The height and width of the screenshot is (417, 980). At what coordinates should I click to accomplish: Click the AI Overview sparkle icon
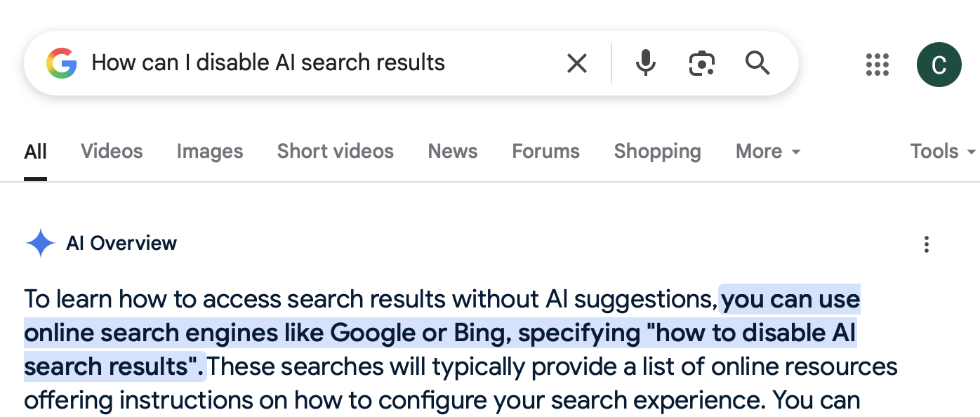coord(40,244)
